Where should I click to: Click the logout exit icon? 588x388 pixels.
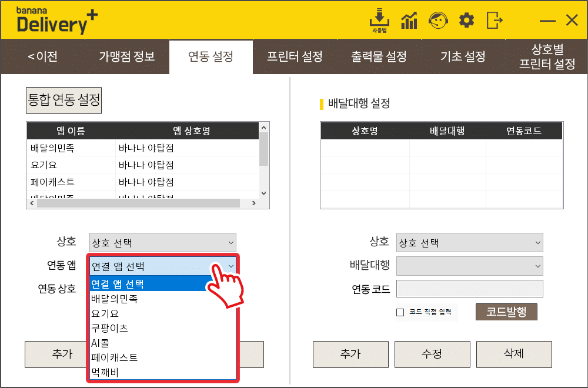[x=495, y=20]
